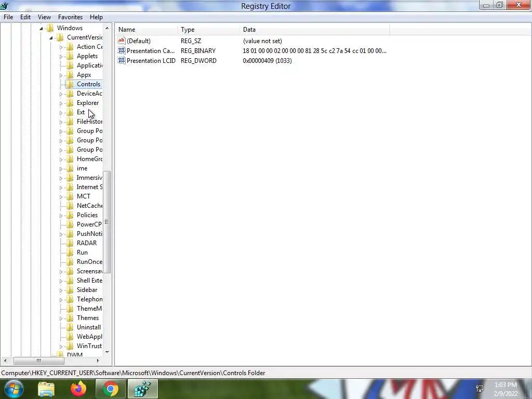The width and height of the screenshot is (532, 399).
Task: Click the tree vertical scrollbar thumb
Action: pyautogui.click(x=107, y=222)
